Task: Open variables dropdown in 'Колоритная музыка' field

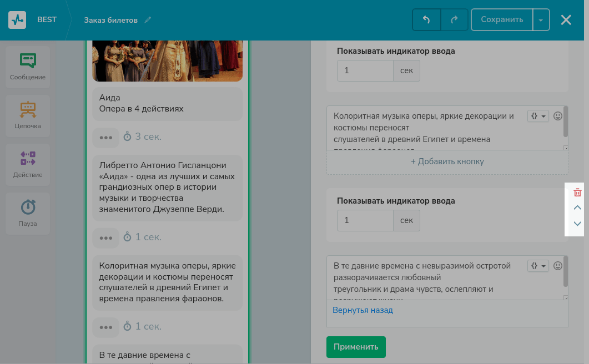Action: (538, 116)
